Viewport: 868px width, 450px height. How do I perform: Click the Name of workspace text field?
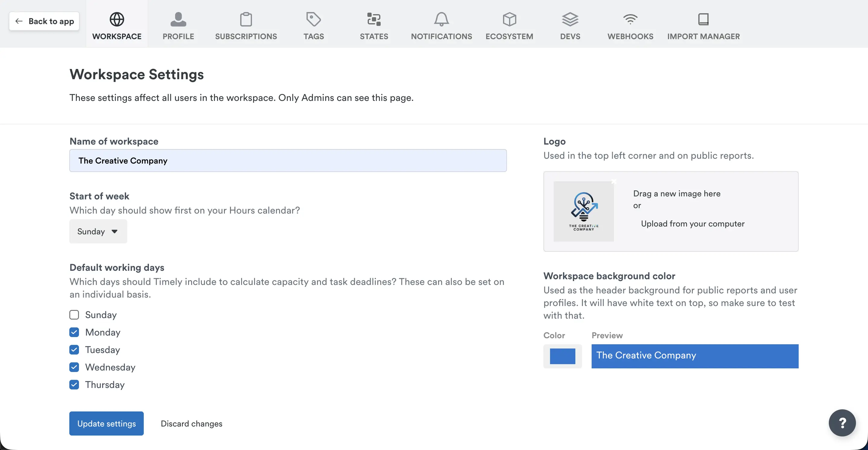pos(288,161)
